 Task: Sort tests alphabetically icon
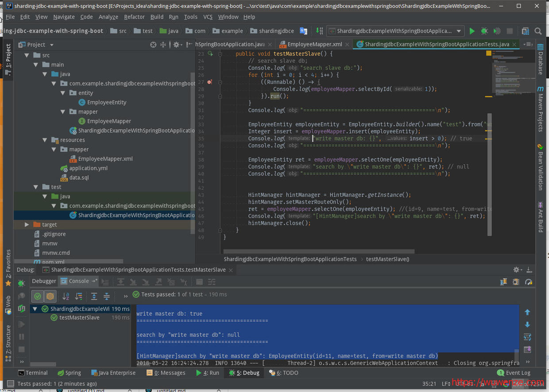click(66, 296)
